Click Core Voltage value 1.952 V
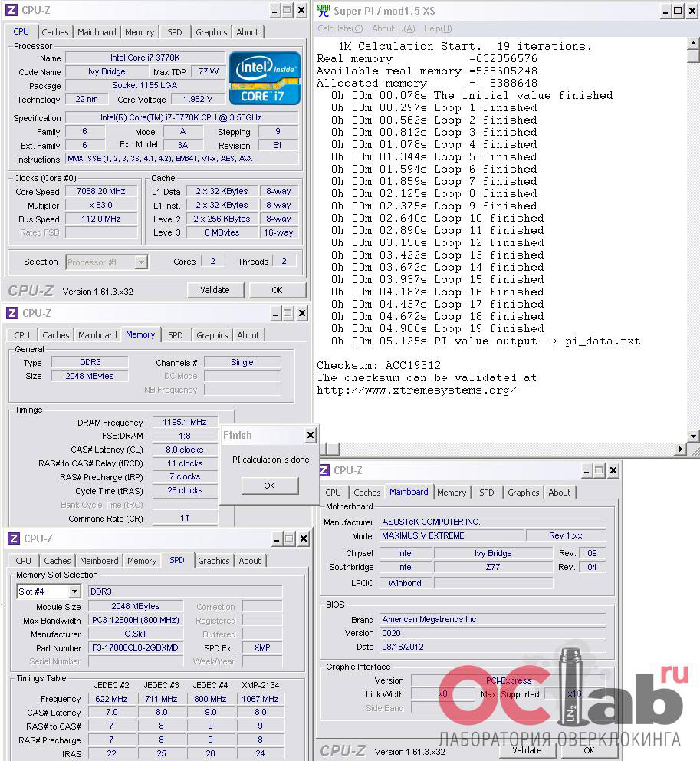 (198, 100)
